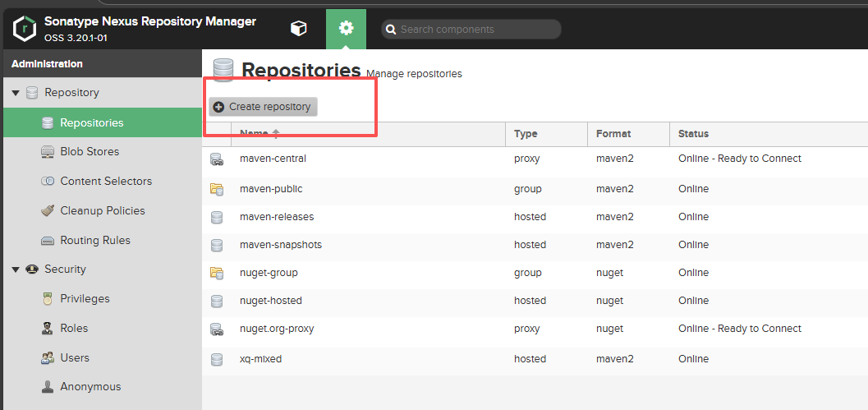Collapse the Repository tree section
The width and height of the screenshot is (868, 410).
click(x=16, y=93)
